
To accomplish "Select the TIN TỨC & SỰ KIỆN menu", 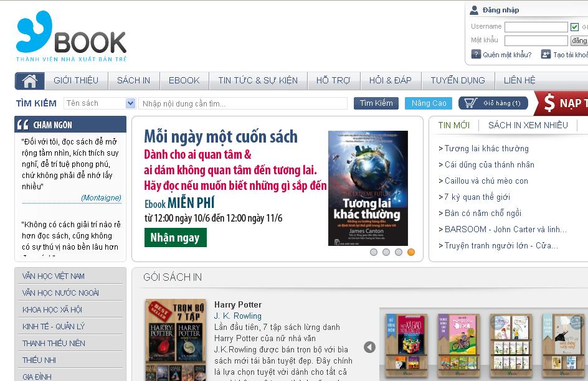I will pyautogui.click(x=258, y=80).
